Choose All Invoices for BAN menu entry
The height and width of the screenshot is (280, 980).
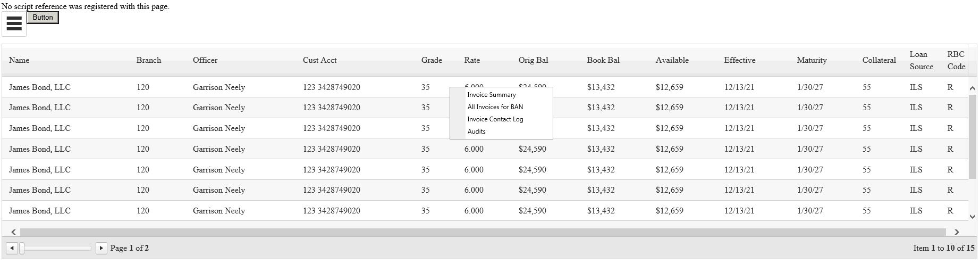[495, 107]
